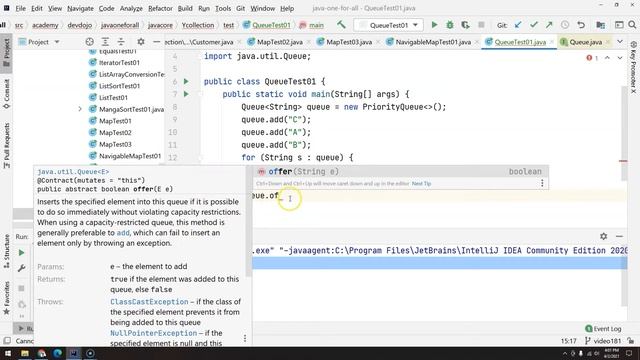
Task: Click the Run Anything toolbar icon
Action: 619,25
